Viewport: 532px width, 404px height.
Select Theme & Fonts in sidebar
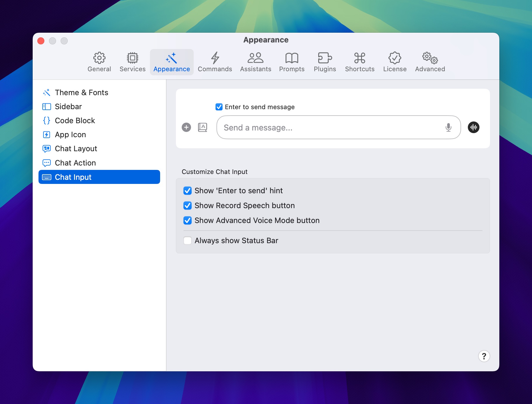tap(81, 93)
